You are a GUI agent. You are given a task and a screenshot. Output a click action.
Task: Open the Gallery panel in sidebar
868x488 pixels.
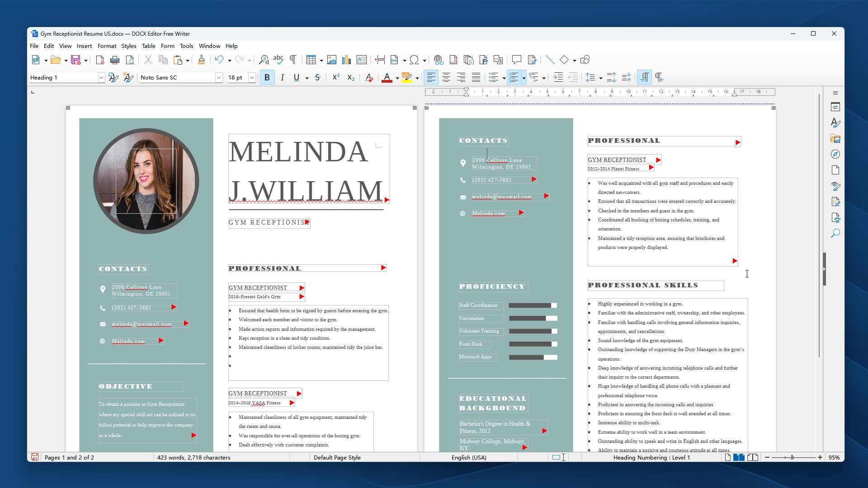point(835,139)
